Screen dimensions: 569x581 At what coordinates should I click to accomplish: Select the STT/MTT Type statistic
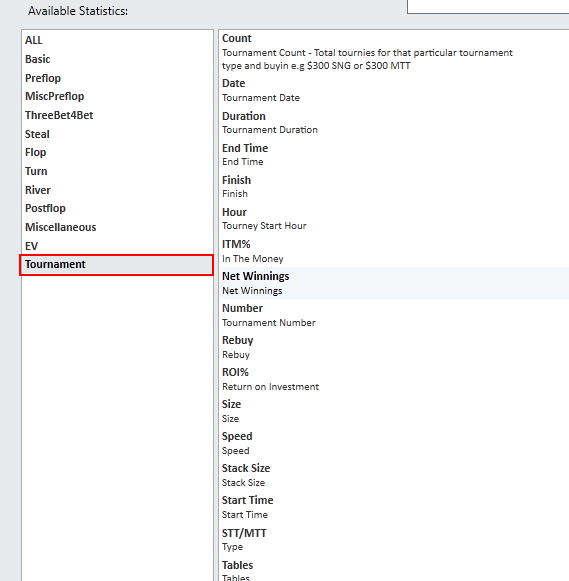click(x=394, y=539)
